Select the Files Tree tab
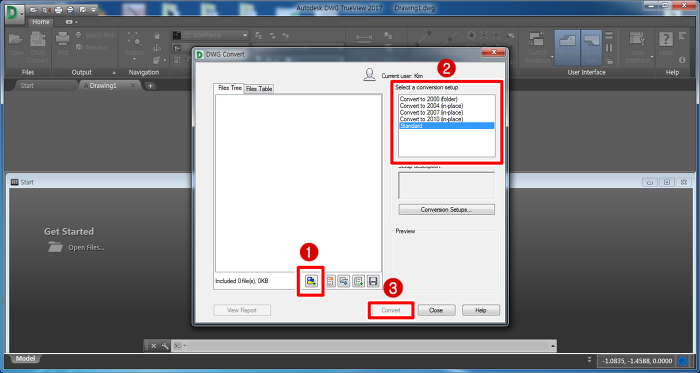 pos(229,88)
